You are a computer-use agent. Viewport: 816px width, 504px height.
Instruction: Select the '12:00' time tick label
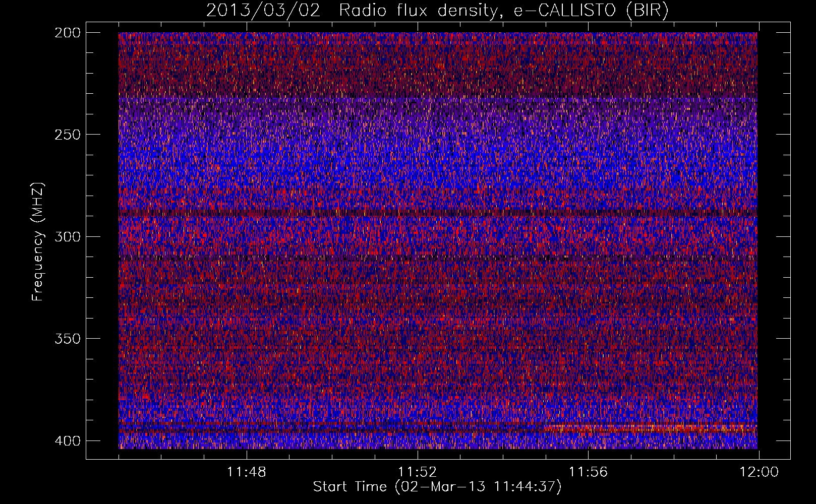point(759,472)
